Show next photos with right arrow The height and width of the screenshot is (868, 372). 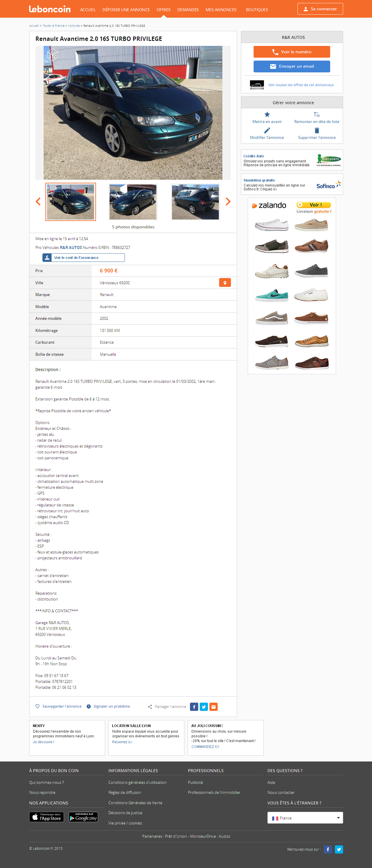coord(228,202)
